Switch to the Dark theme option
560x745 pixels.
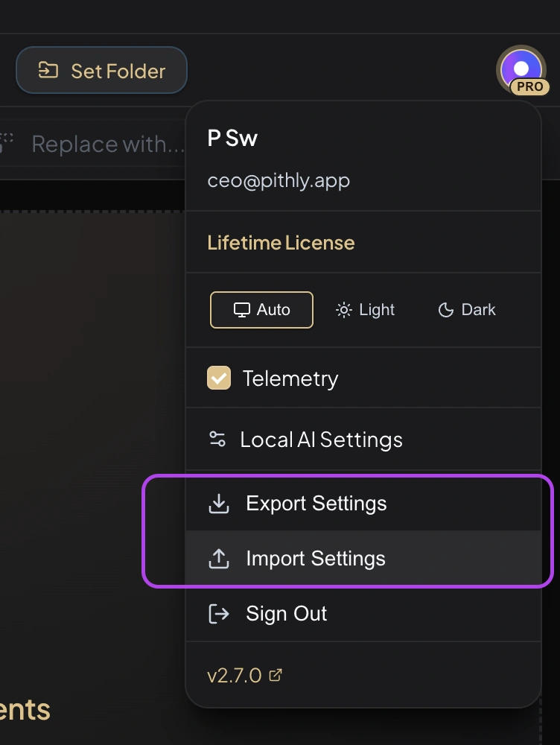point(465,309)
